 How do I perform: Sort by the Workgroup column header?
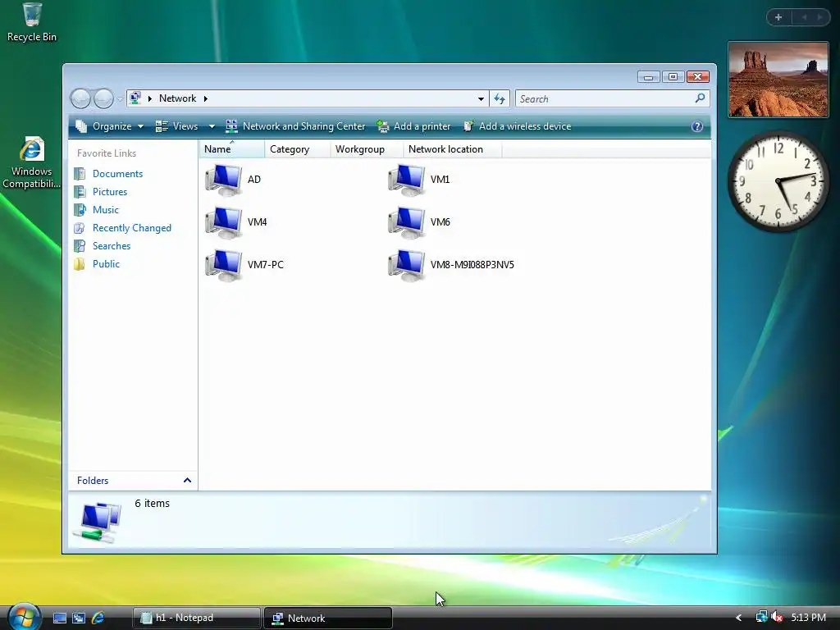click(x=367, y=149)
